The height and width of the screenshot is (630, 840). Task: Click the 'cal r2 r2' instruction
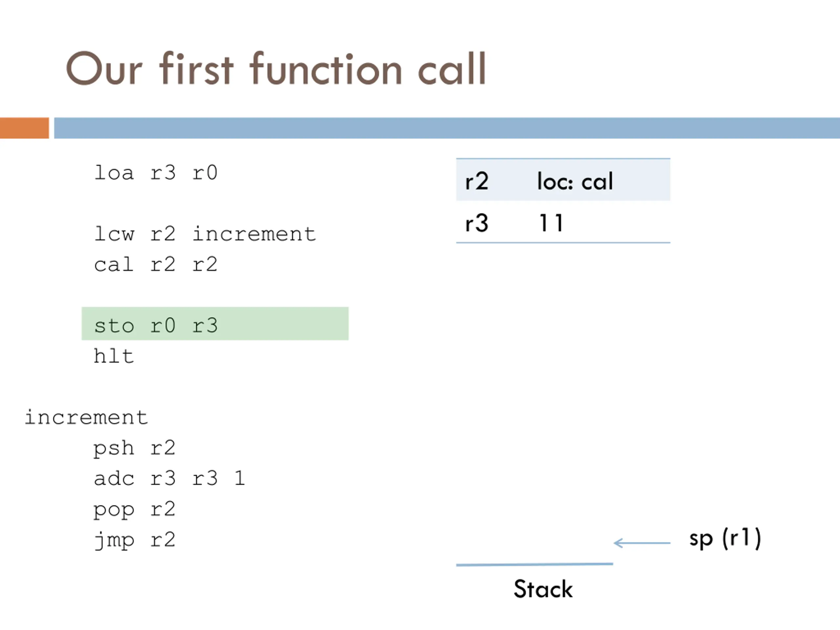point(156,264)
